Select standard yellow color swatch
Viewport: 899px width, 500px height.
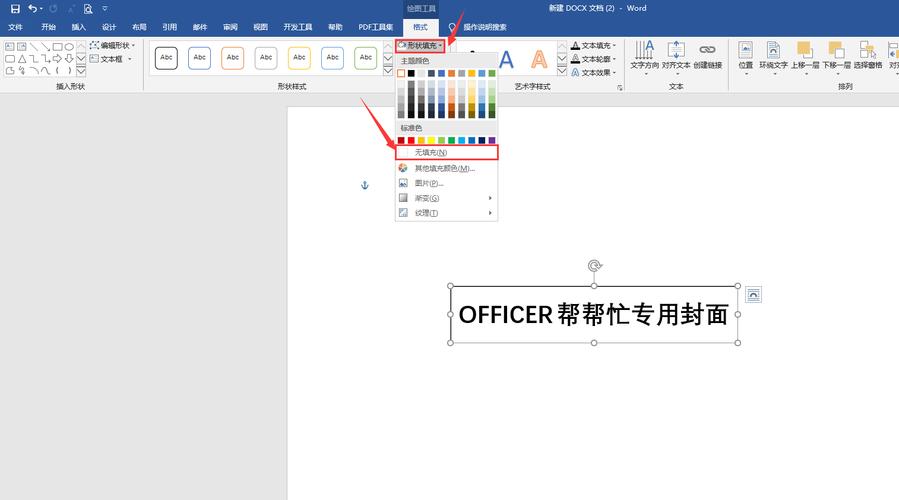[x=431, y=140]
